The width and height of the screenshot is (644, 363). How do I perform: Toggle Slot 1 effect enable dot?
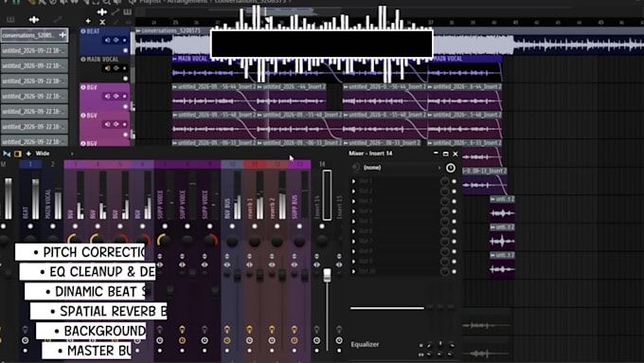point(454,181)
